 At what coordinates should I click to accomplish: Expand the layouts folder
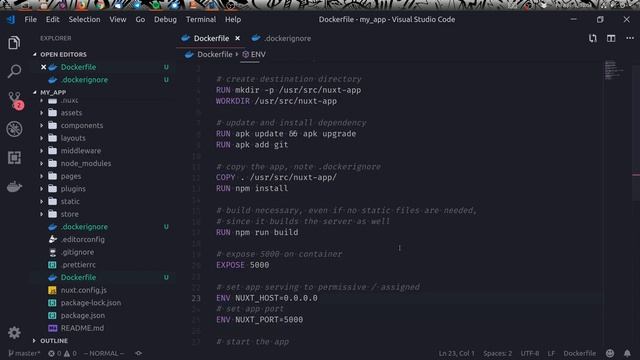click(x=73, y=138)
